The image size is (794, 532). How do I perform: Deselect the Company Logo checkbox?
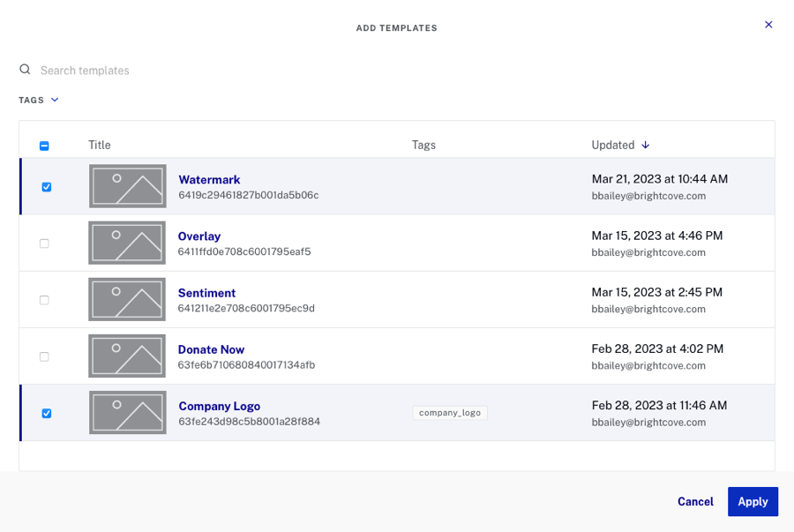click(x=46, y=413)
